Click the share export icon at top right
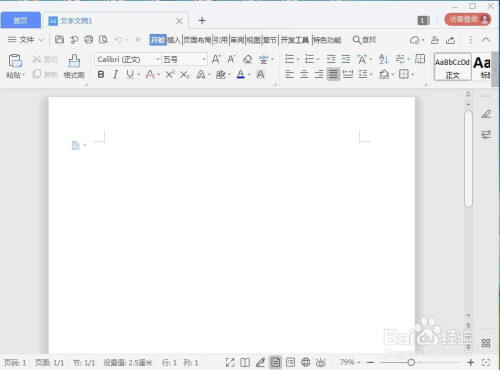Image resolution: width=500 pixels, height=370 pixels. pos(451,40)
